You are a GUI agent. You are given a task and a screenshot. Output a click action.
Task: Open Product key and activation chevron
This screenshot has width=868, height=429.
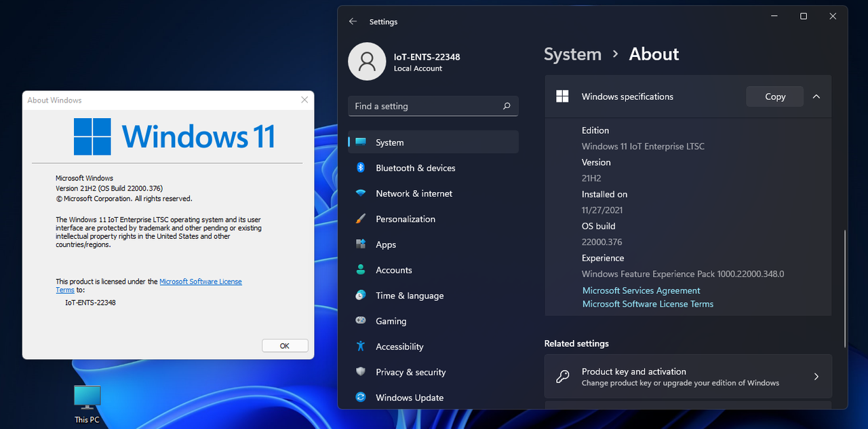816,377
